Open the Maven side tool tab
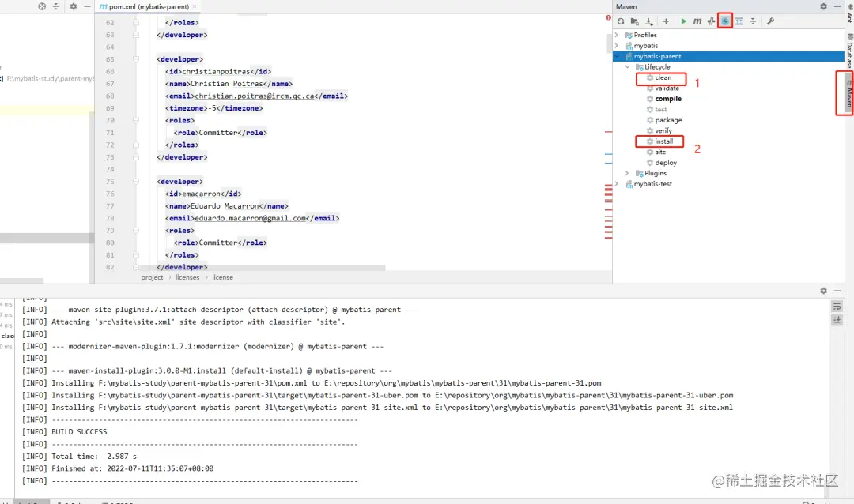 click(x=848, y=93)
